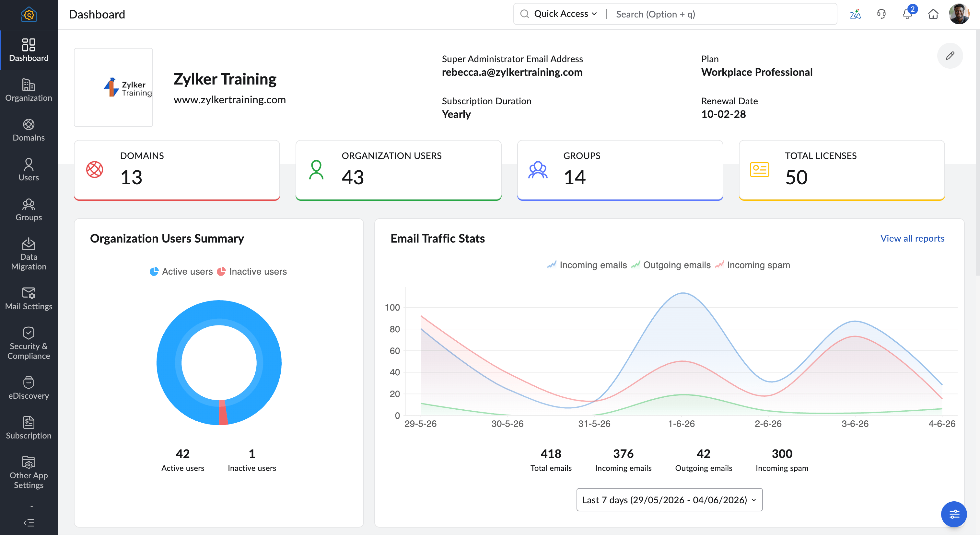Screen dimensions: 980x535
Task: Toggle Inactive users legend in chart
Action: pos(252,271)
